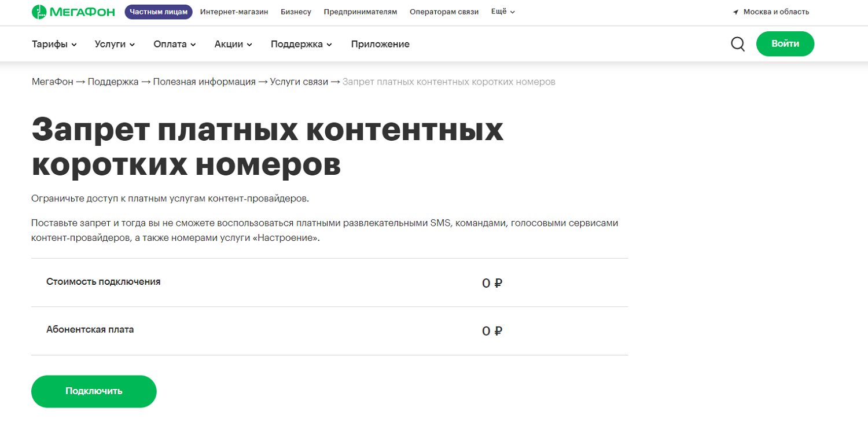Open the MegaFon logo homepage
Screen dimensions: 868x426
pyautogui.click(x=73, y=12)
